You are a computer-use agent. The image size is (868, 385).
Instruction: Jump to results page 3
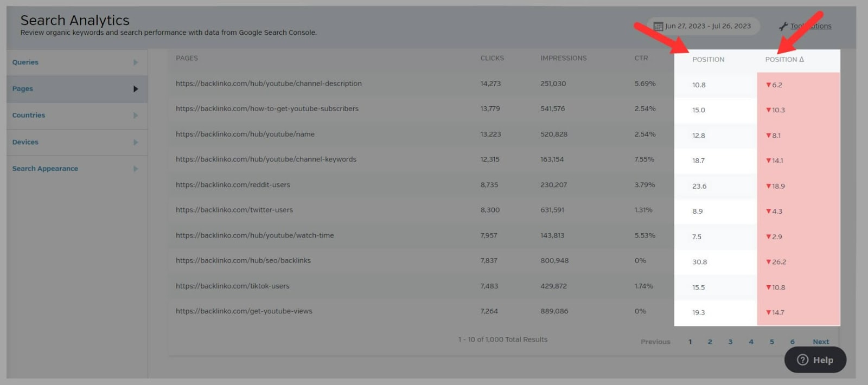click(x=730, y=342)
